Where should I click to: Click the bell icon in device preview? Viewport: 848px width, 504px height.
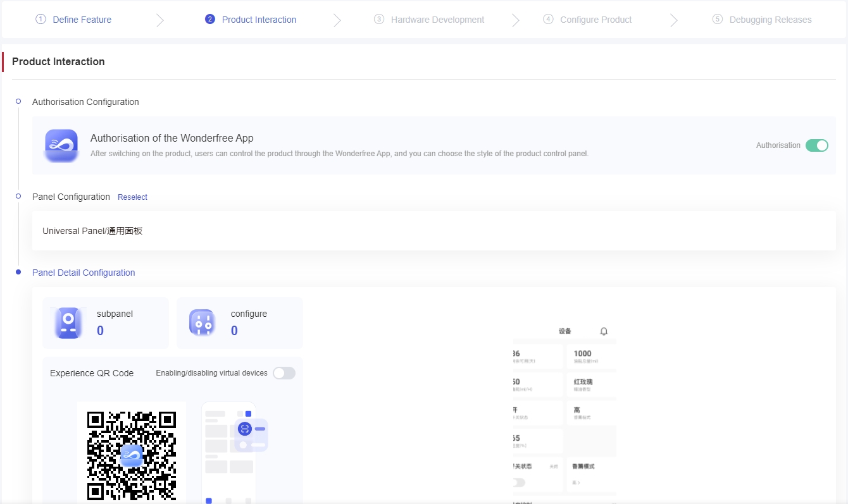604,331
